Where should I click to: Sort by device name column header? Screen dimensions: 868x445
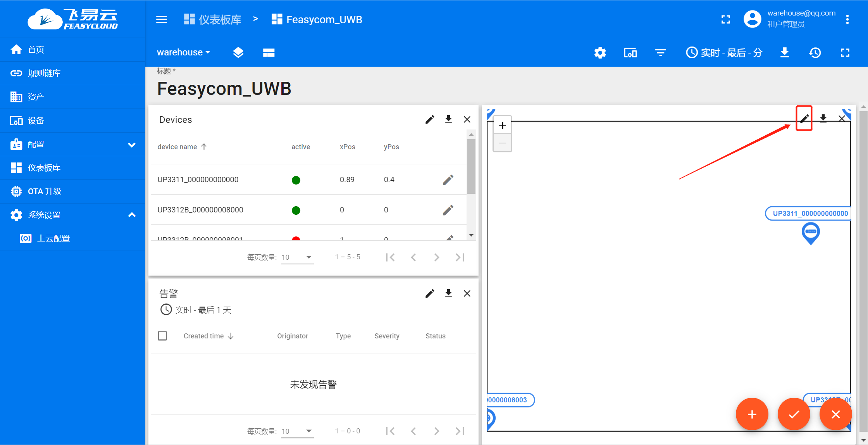[177, 147]
